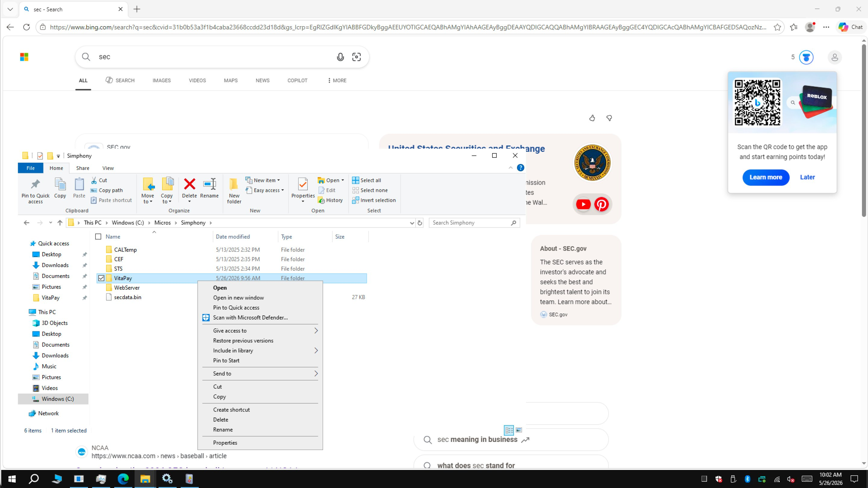The width and height of the screenshot is (868, 488).
Task: Expand Give access to submenu
Action: [x=260, y=331]
